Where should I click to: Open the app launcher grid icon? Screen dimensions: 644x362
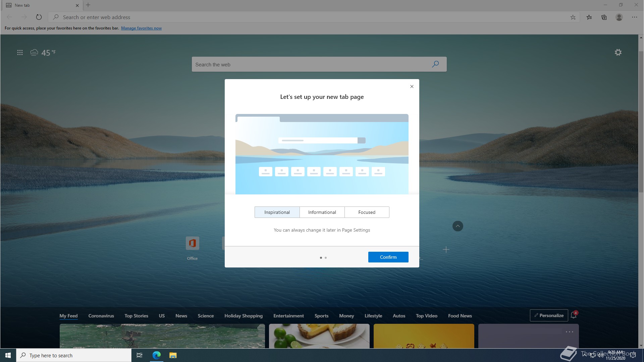point(20,53)
